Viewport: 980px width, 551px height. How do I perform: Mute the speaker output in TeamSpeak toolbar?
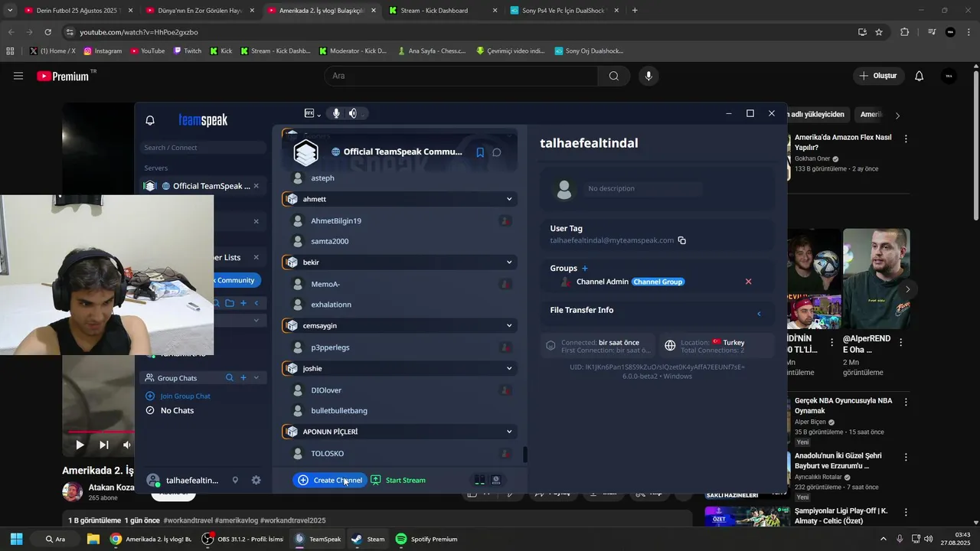353,113
